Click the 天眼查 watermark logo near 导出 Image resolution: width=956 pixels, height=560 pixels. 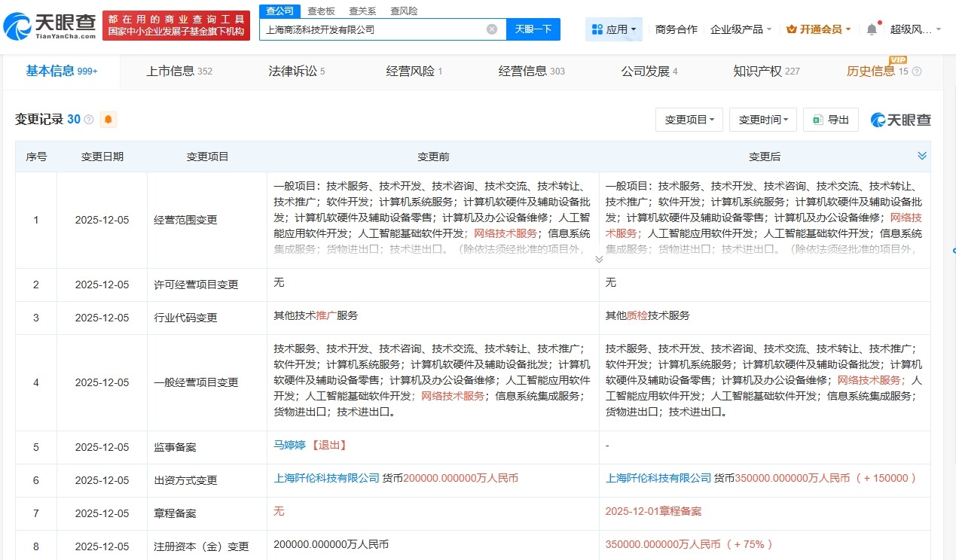(x=901, y=119)
